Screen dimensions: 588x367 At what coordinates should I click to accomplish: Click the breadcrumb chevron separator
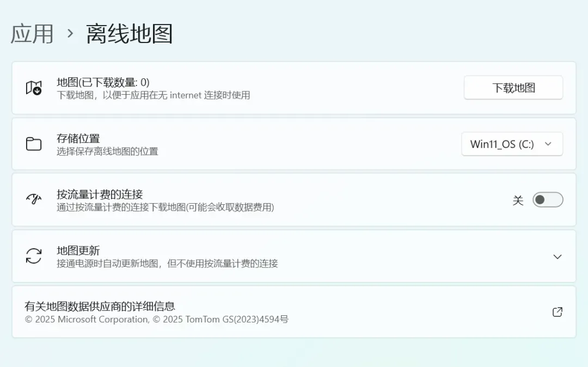coord(70,34)
